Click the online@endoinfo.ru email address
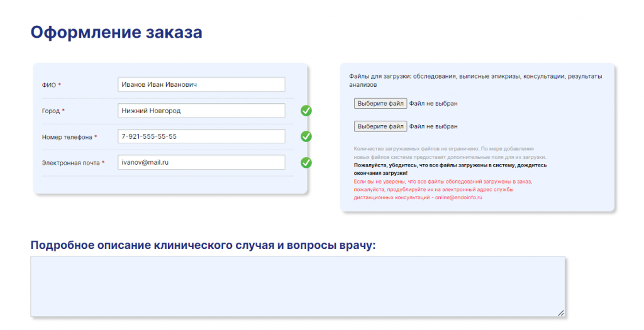This screenshot has width=644, height=330. (458, 197)
